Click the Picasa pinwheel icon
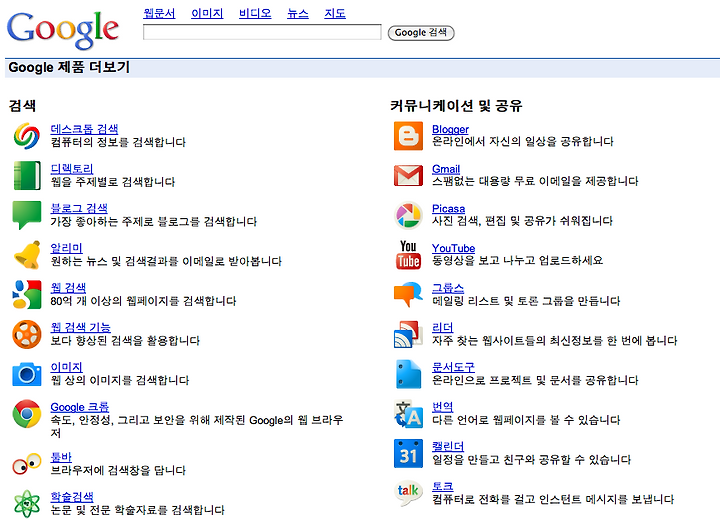This screenshot has width=720, height=520. (x=408, y=215)
